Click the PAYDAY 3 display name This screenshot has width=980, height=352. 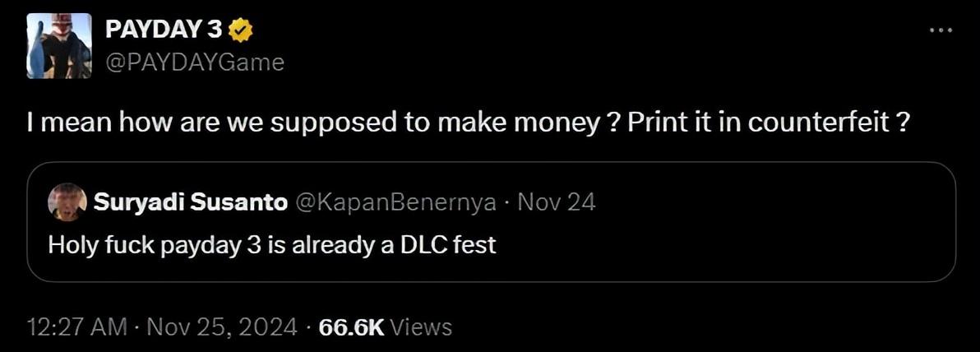pos(165,30)
